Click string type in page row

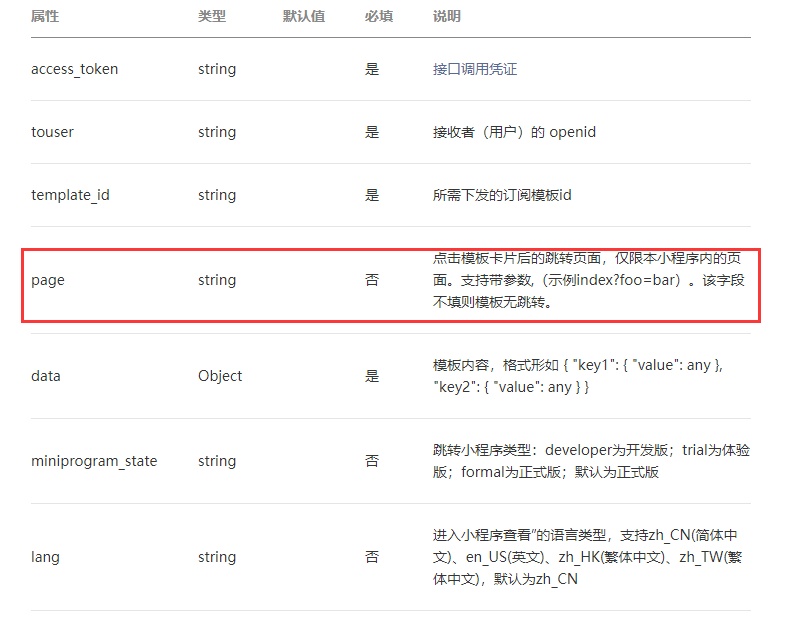(x=217, y=280)
